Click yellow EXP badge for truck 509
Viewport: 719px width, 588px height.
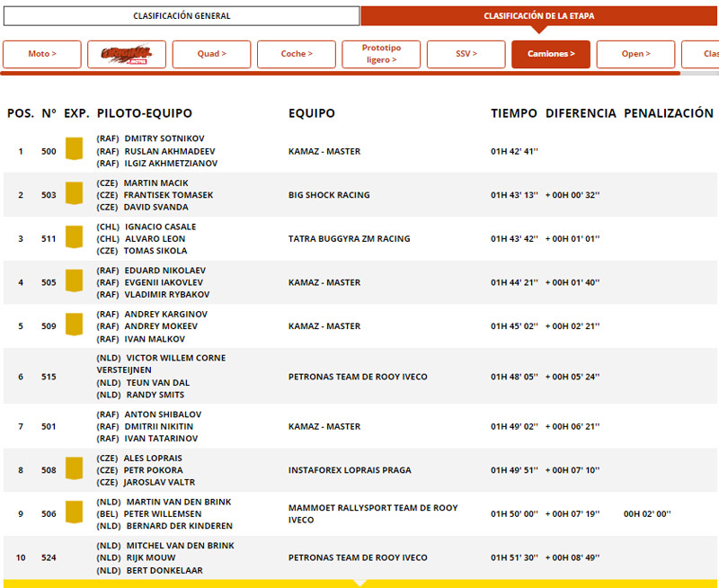pos(74,325)
